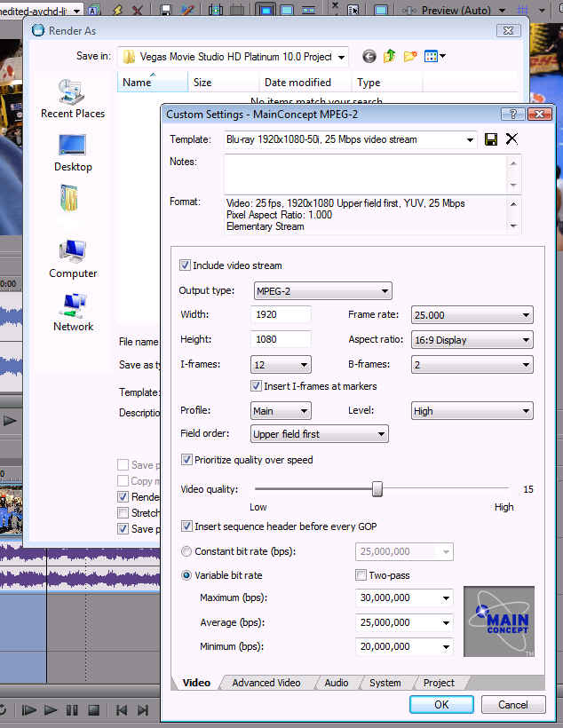Create a new folder in Render As

click(x=410, y=56)
